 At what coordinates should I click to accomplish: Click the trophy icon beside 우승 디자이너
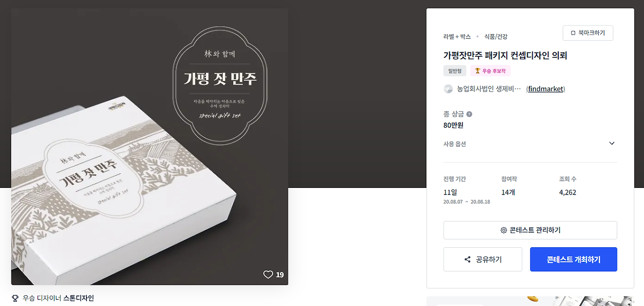15,298
